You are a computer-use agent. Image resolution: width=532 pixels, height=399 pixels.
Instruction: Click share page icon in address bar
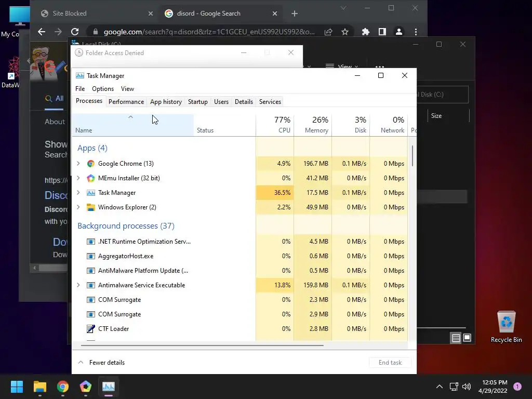328,32
